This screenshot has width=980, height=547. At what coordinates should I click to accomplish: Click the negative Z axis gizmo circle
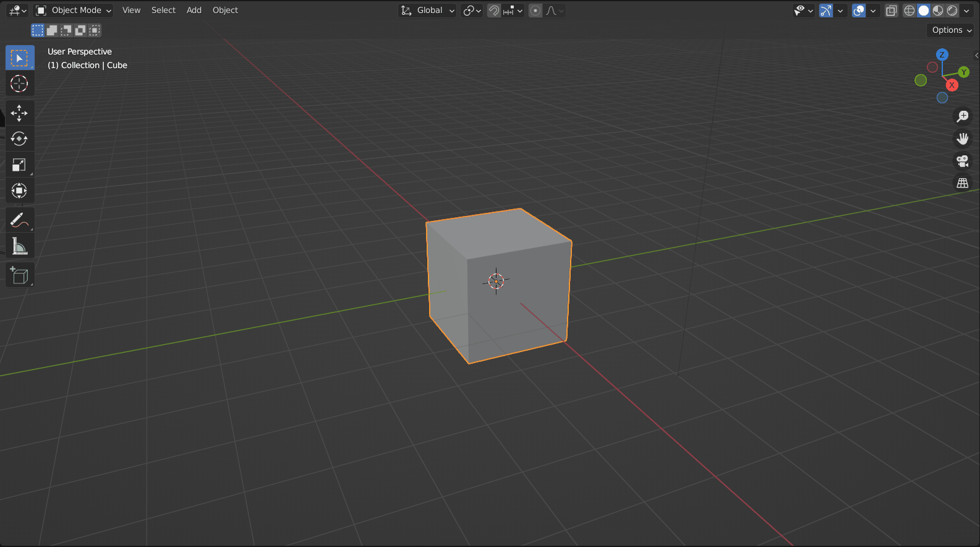942,98
